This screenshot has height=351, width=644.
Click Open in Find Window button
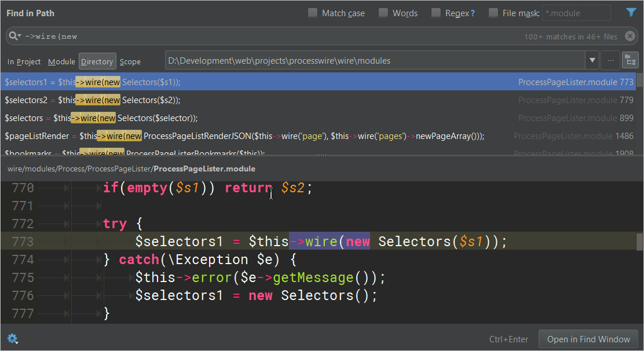pos(588,339)
